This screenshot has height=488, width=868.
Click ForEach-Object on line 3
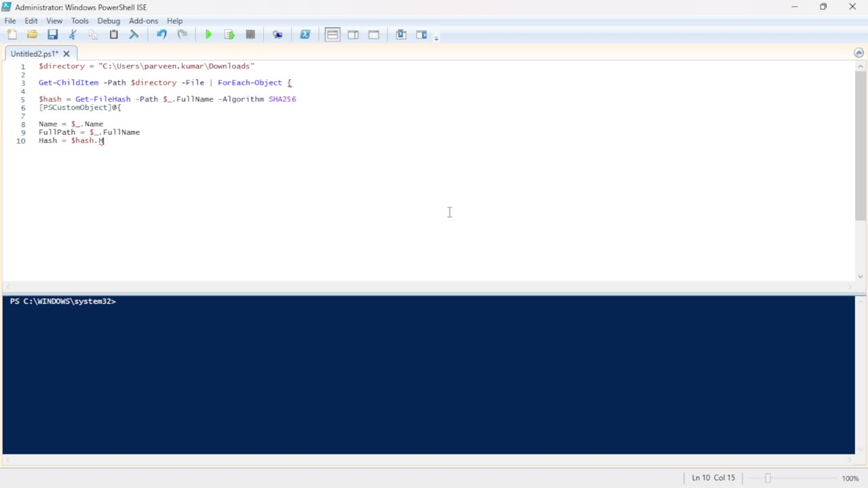coord(250,83)
